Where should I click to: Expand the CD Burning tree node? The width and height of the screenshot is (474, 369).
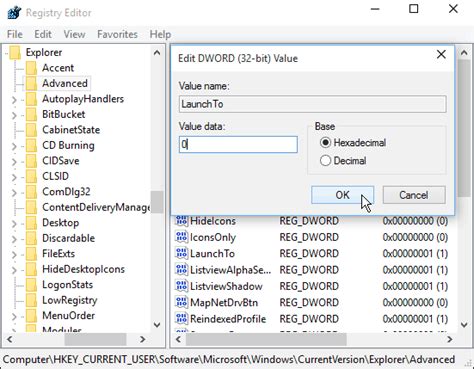(x=14, y=146)
